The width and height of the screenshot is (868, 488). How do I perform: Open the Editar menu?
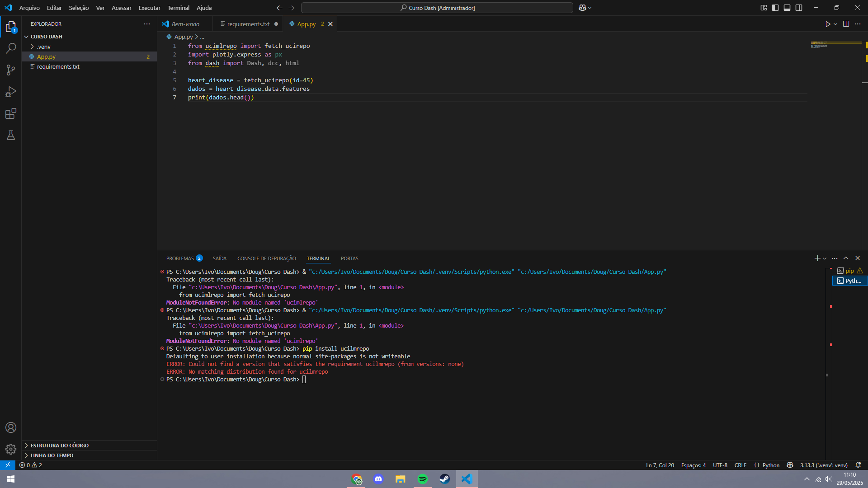pyautogui.click(x=54, y=8)
